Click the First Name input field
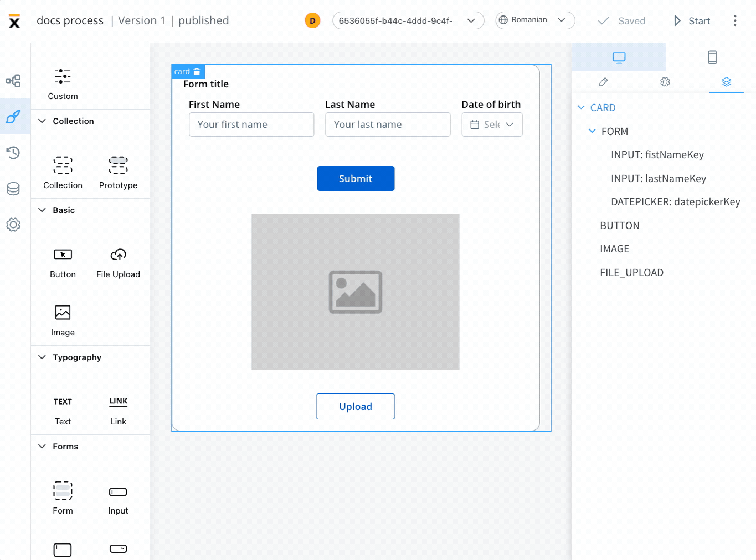756x560 pixels. (x=251, y=125)
